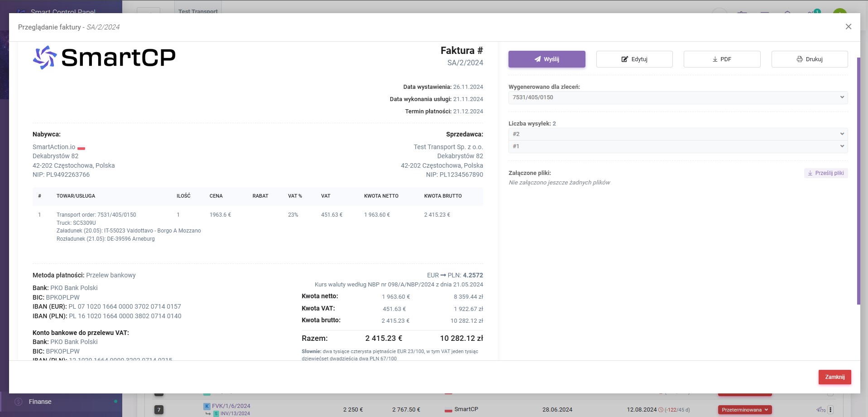This screenshot has width=868, height=417.
Task: Click the Truck: SC5309U line
Action: pyautogui.click(x=76, y=223)
